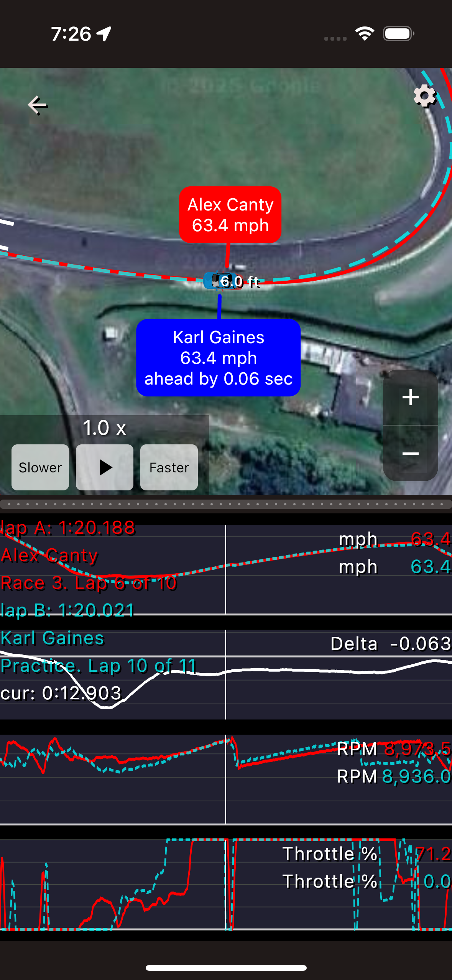Tap 'Practice. Lap 10 of 11' label
Screen dimensions: 452x980
tap(99, 666)
